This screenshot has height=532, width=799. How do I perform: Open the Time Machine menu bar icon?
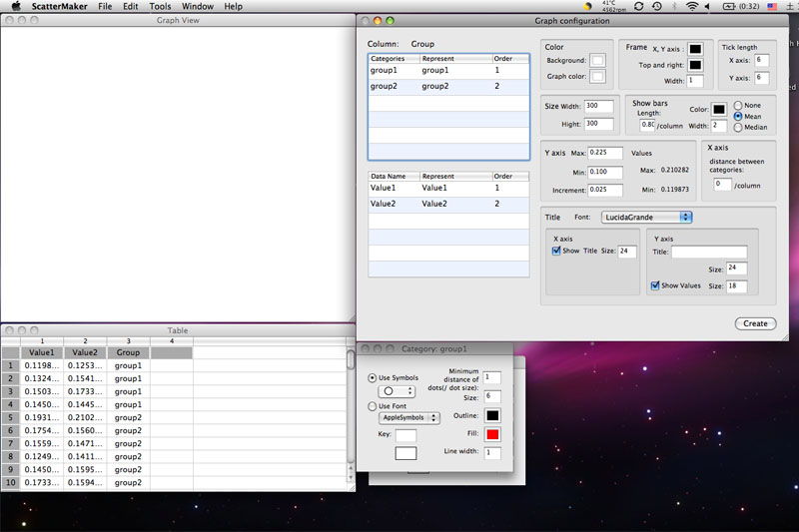pyautogui.click(x=657, y=6)
